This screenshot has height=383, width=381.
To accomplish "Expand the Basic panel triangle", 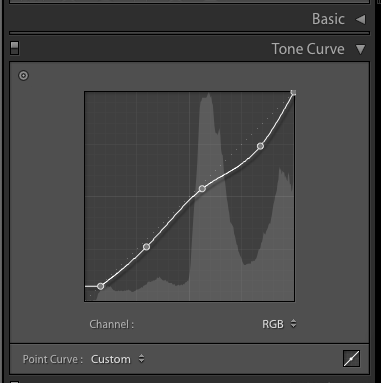I will 361,19.
